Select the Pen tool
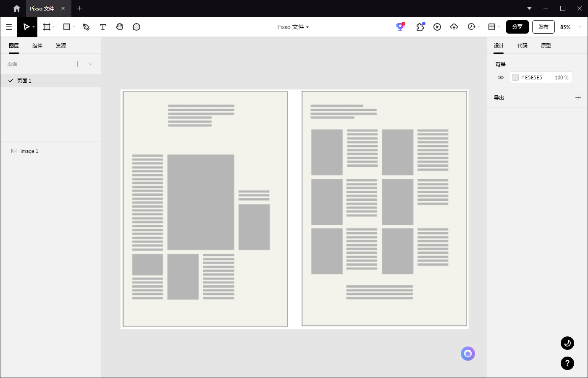The width and height of the screenshot is (588, 378). (x=86, y=27)
